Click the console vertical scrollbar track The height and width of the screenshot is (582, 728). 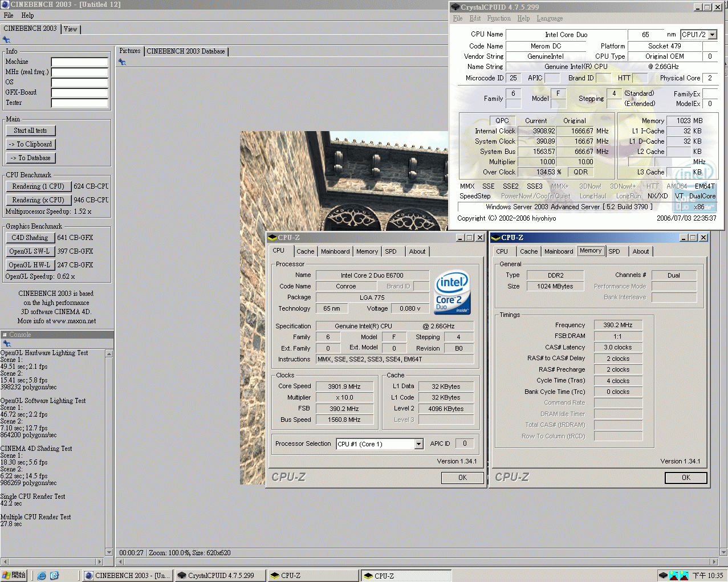(109, 453)
